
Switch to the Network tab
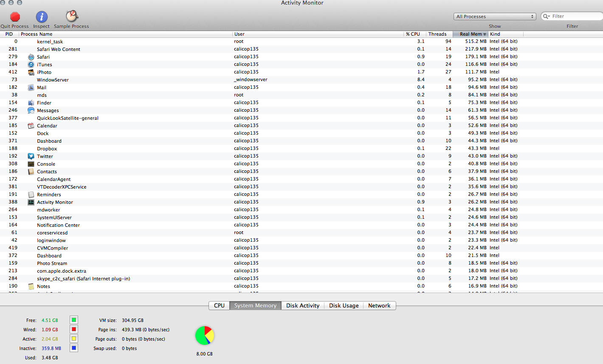(x=379, y=305)
